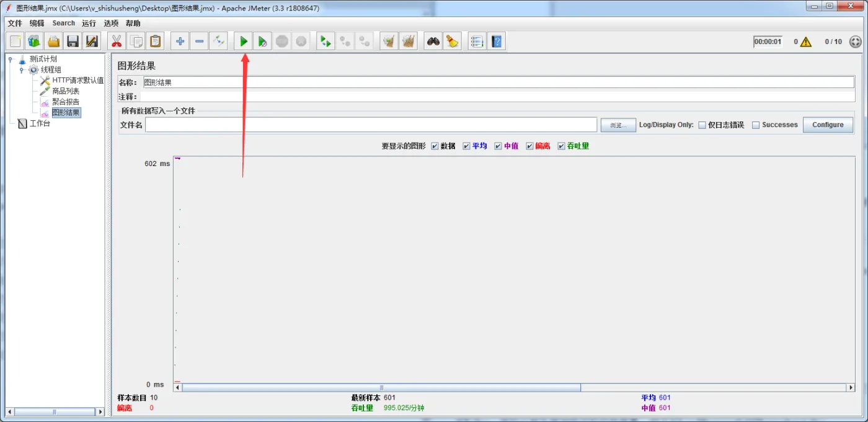Click the Paste clipboard icon
Screen dimensions: 868x422
tap(155, 42)
